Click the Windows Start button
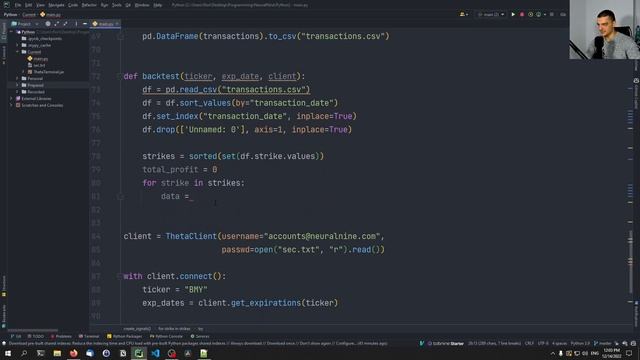This screenshot has height=360, width=640. coord(8,353)
